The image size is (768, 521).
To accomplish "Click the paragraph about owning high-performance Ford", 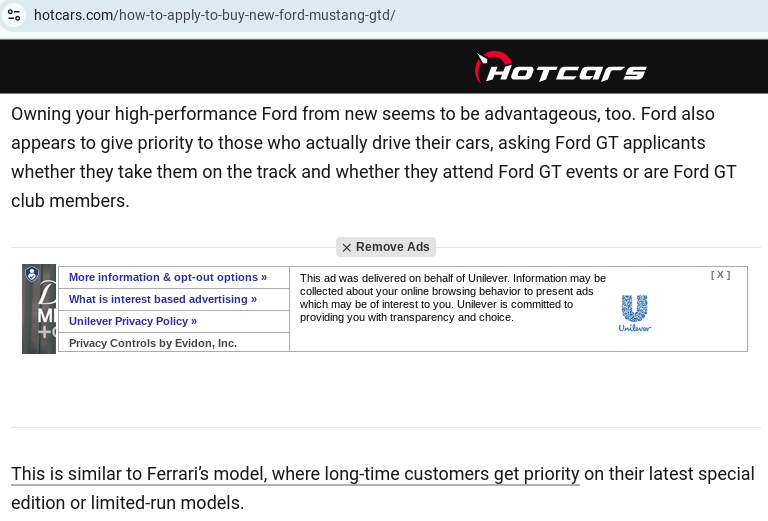I will click(374, 157).
